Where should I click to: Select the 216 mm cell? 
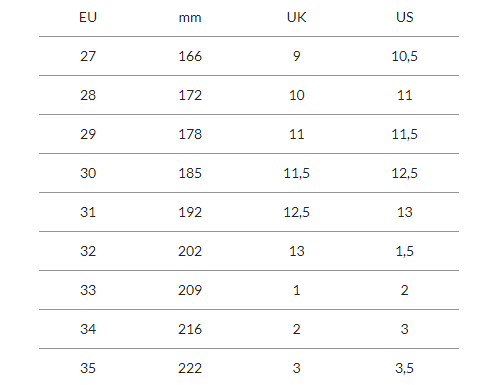pos(190,329)
